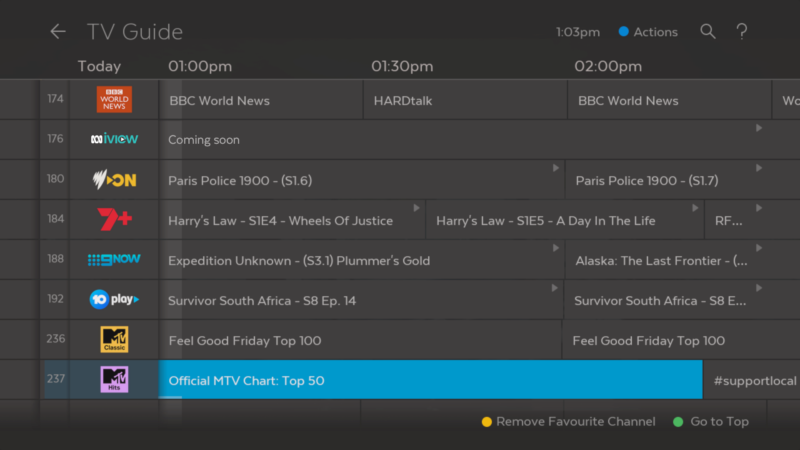
Task: Select the ABC iview channel logo
Action: (x=114, y=140)
